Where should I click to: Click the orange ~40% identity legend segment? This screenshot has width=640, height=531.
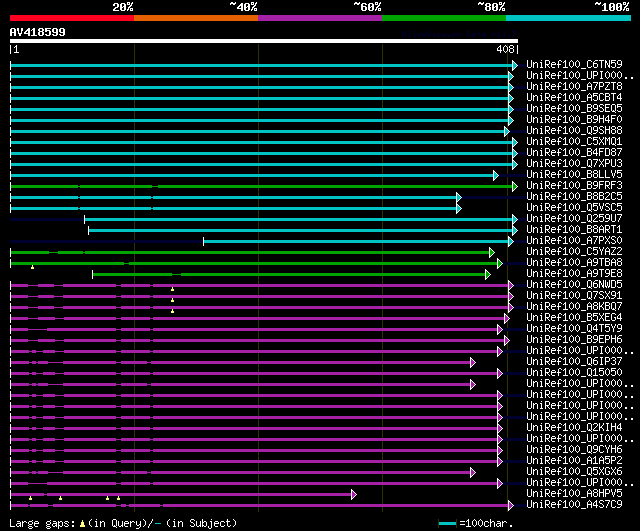(x=196, y=18)
